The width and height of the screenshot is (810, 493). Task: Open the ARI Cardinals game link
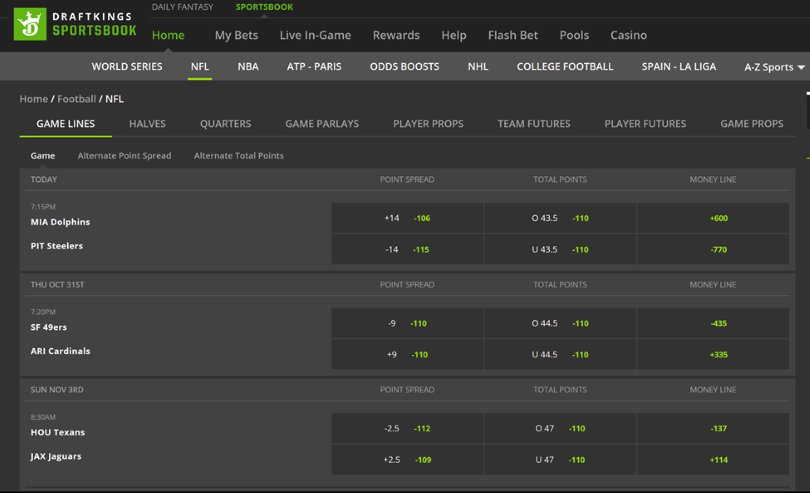[x=60, y=351]
